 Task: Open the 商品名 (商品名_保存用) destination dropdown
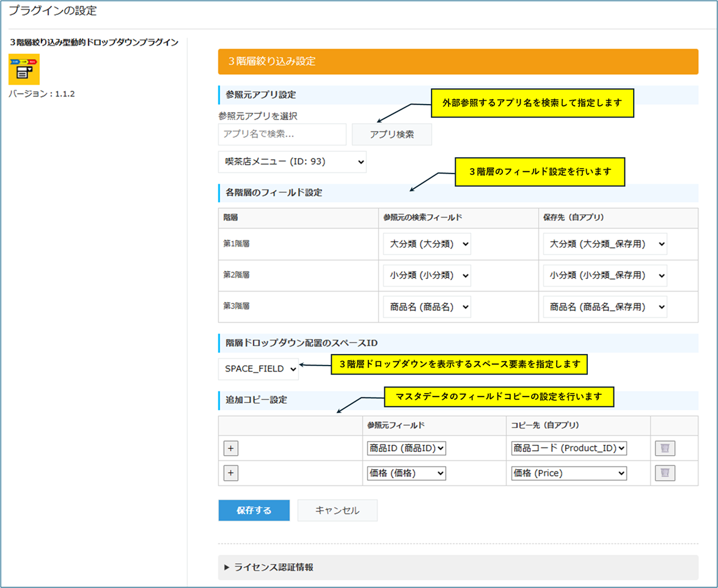click(604, 307)
